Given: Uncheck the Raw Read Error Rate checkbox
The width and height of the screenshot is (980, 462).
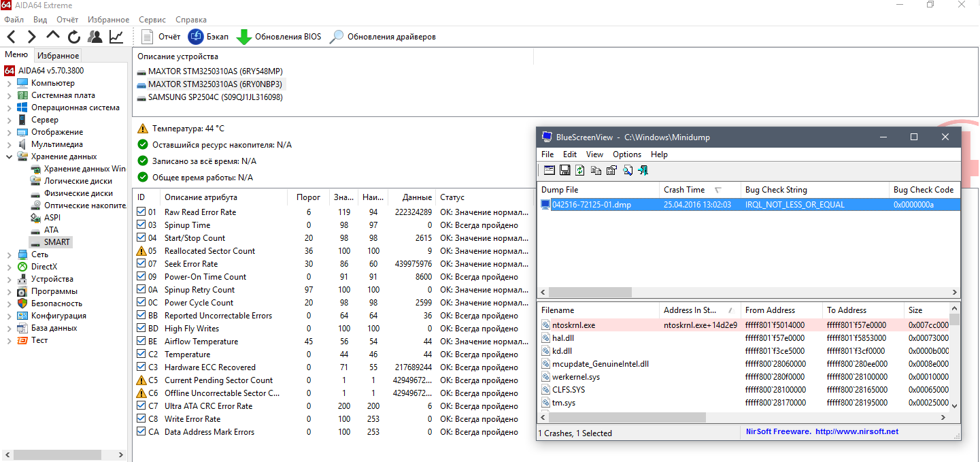Looking at the screenshot, I should (x=141, y=212).
